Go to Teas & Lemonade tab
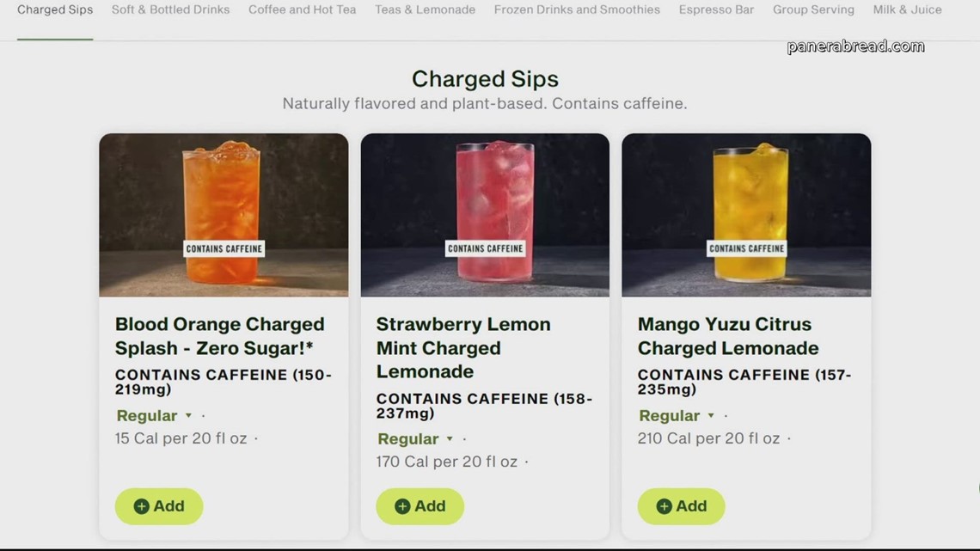The height and width of the screenshot is (551, 980). tap(425, 10)
